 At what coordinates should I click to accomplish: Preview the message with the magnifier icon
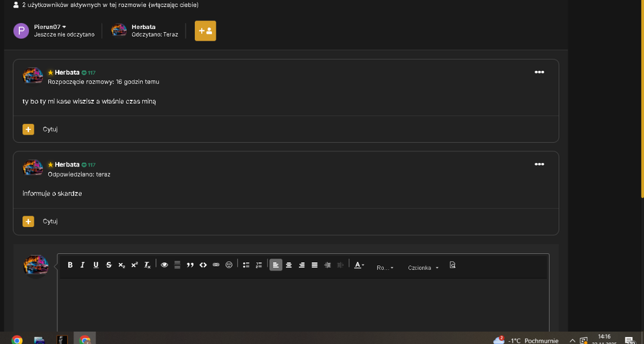click(x=453, y=265)
